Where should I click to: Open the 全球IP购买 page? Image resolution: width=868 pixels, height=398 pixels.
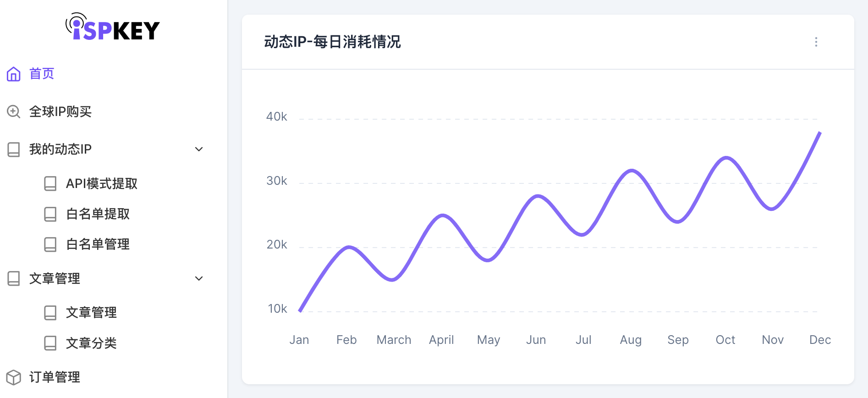click(60, 111)
